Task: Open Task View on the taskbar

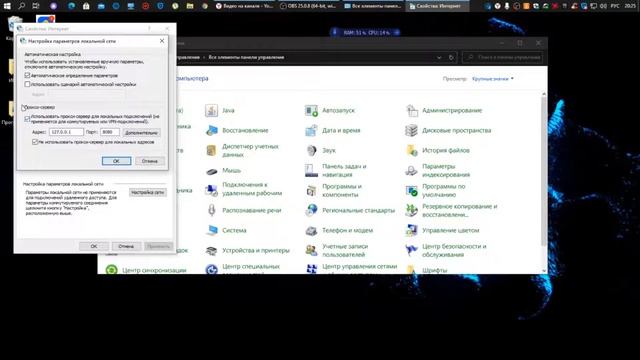Action: click(x=36, y=6)
